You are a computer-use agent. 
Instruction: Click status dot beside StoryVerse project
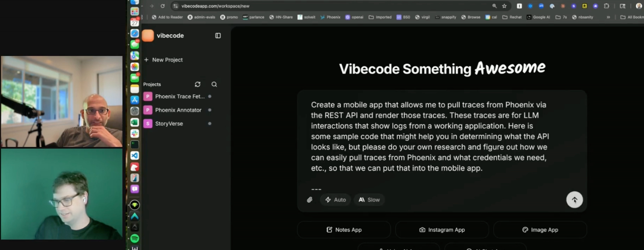click(210, 123)
